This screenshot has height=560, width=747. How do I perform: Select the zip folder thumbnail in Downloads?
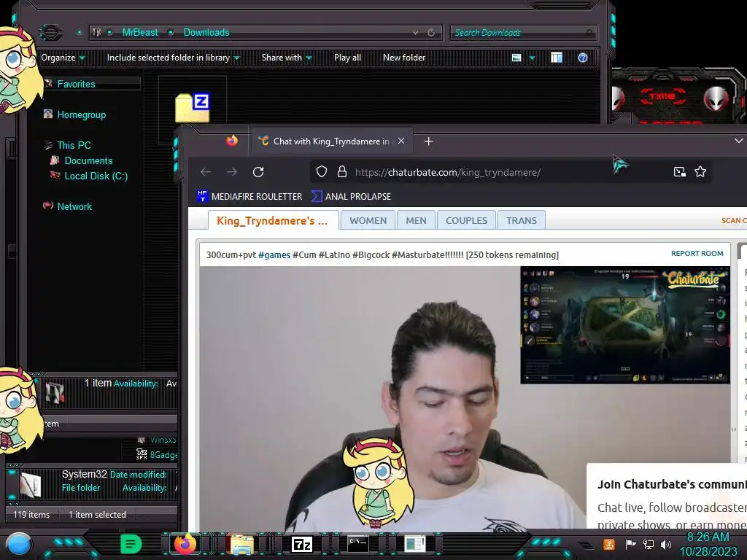193,108
